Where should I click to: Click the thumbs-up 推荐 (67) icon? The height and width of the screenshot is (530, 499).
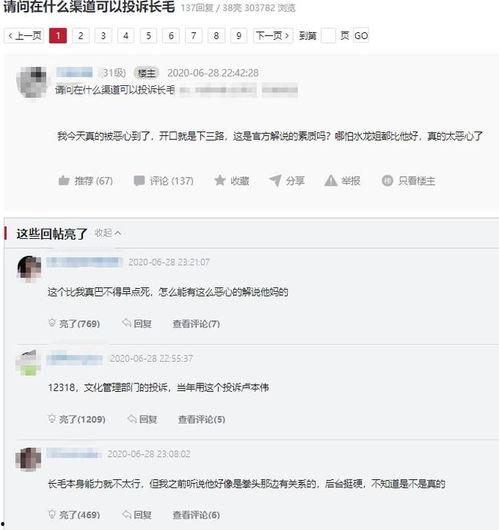tap(64, 181)
